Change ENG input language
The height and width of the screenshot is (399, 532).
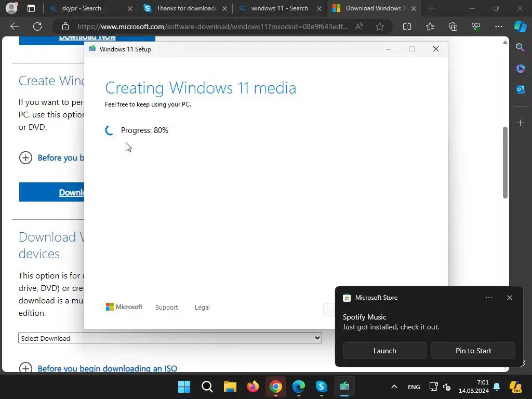[414, 387]
